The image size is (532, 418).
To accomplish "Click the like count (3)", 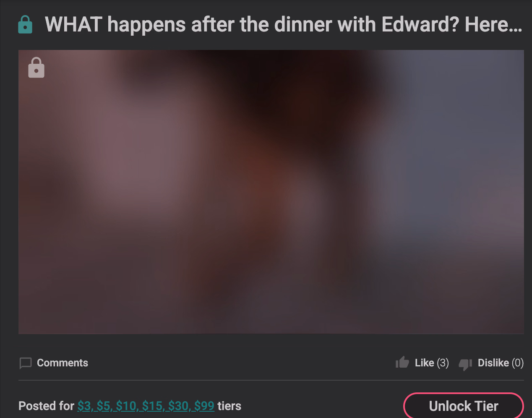I will coord(443,363).
